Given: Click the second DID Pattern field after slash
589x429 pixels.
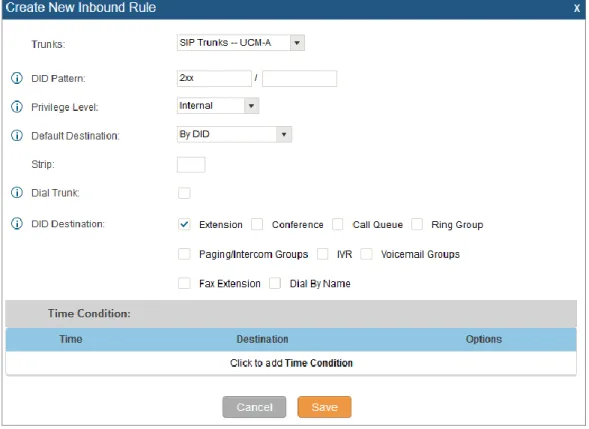Looking at the screenshot, I should pyautogui.click(x=299, y=79).
